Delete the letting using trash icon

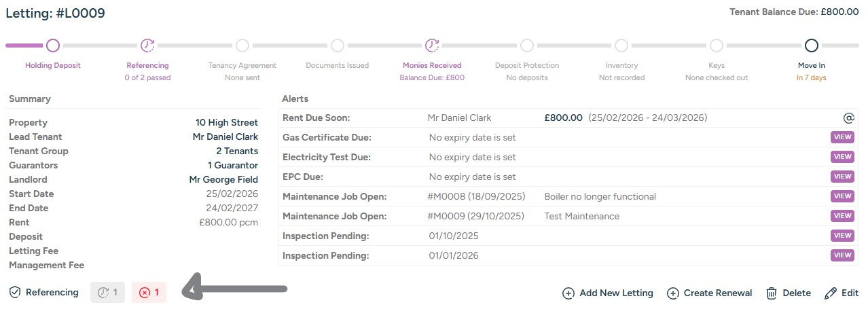(x=772, y=293)
